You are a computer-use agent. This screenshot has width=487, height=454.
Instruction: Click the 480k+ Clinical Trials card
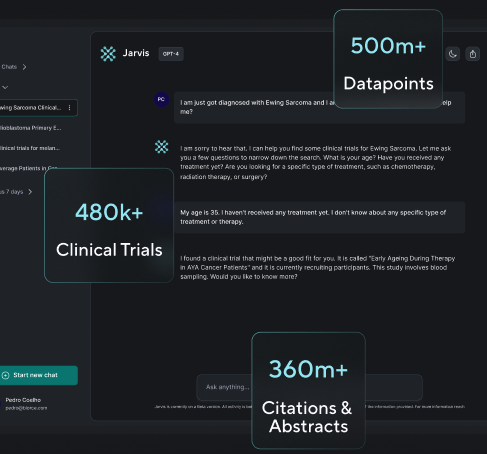coord(109,226)
